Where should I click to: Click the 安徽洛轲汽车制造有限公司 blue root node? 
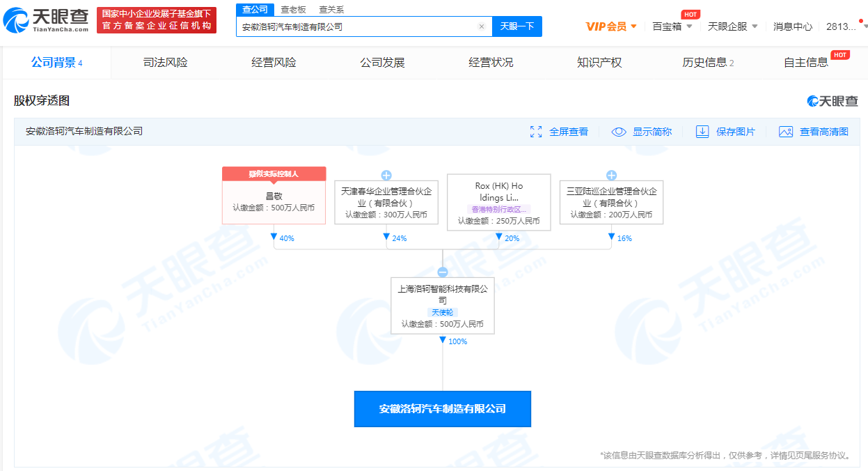click(442, 409)
